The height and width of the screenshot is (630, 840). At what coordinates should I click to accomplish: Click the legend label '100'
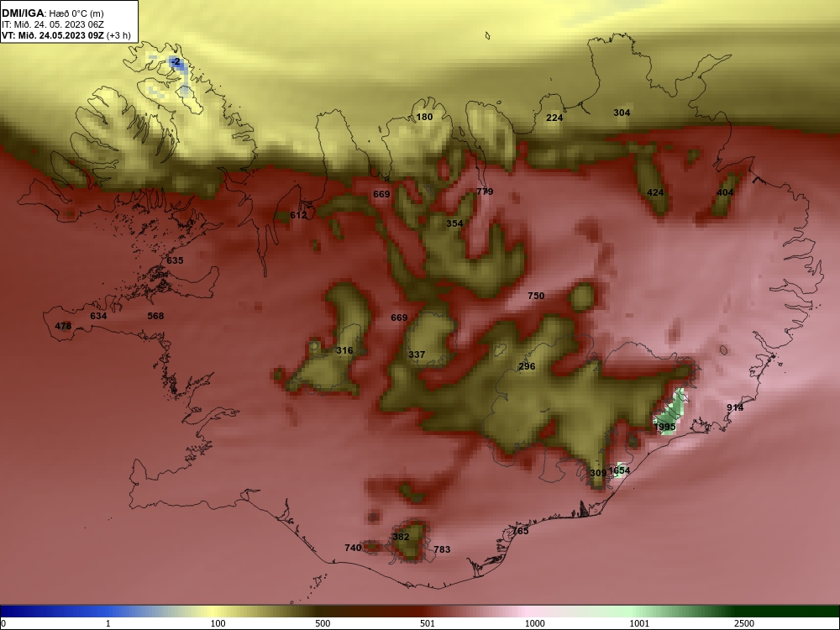point(218,623)
